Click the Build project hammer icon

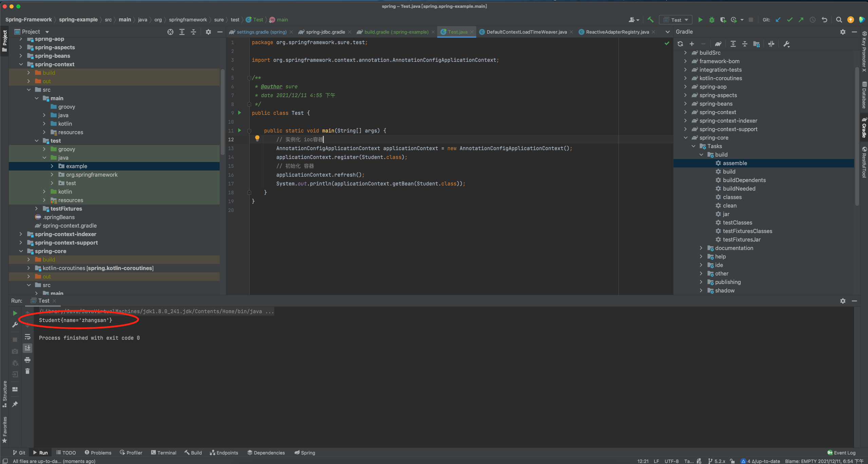(x=650, y=20)
